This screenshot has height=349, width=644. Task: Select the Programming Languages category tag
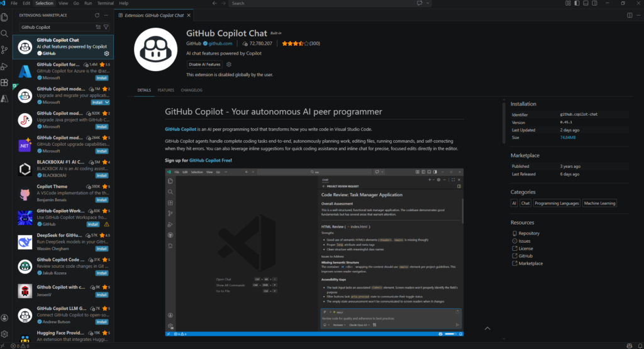[557, 203]
